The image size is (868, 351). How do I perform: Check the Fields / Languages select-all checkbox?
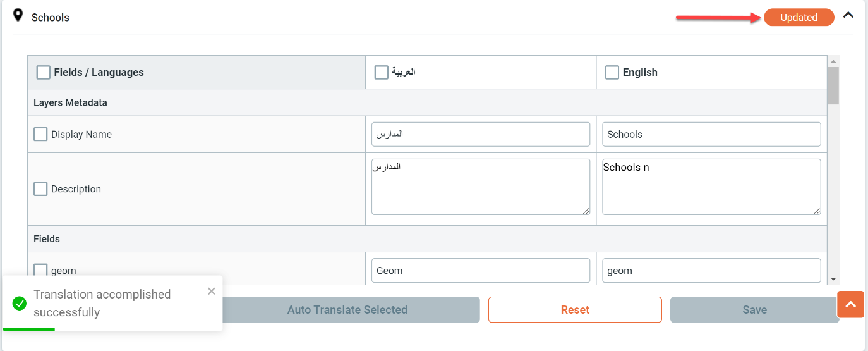44,73
